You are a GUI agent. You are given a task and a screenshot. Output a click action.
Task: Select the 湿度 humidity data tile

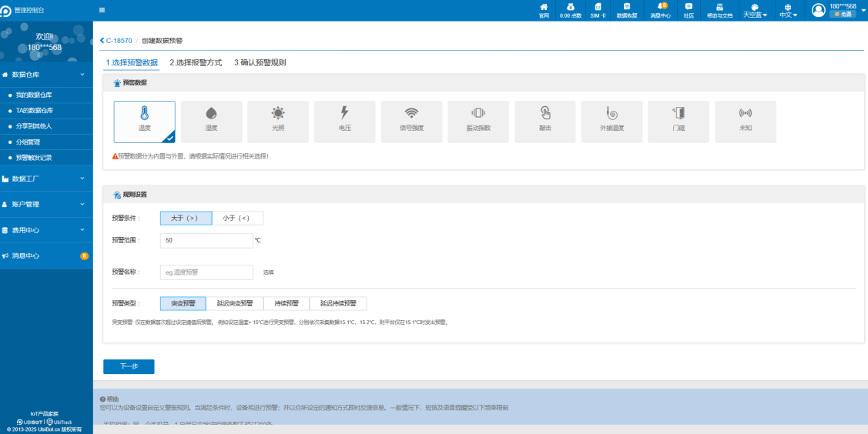pyautogui.click(x=211, y=122)
